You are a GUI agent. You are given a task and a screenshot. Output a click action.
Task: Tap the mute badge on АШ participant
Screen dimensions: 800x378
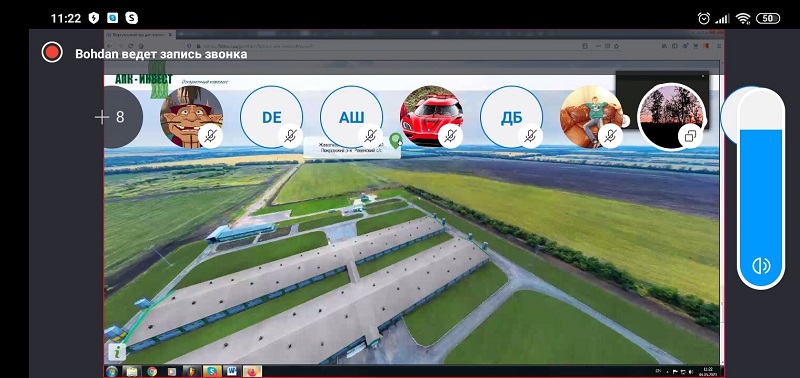click(371, 136)
